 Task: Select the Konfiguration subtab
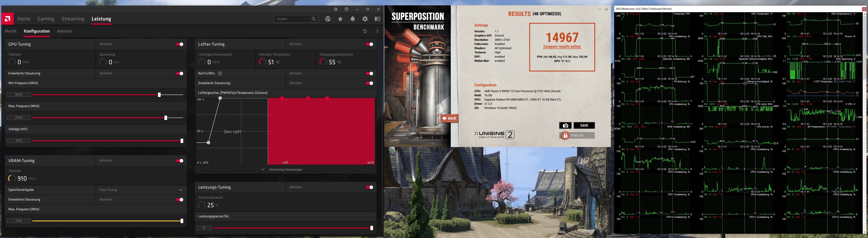(37, 31)
